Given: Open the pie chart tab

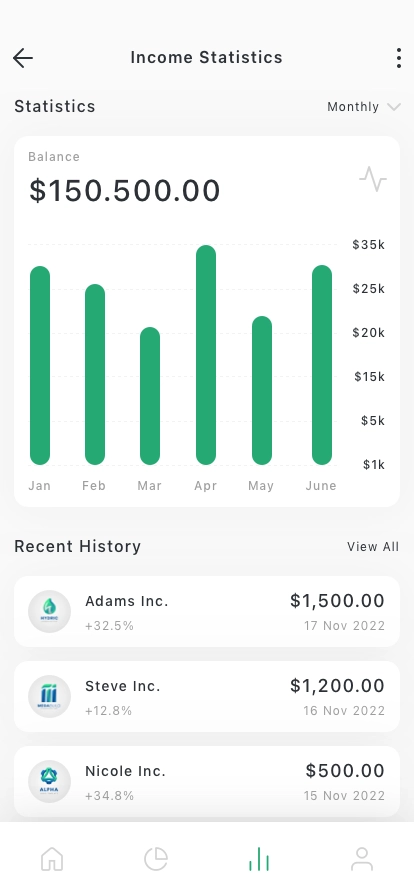Looking at the screenshot, I should coord(156,859).
